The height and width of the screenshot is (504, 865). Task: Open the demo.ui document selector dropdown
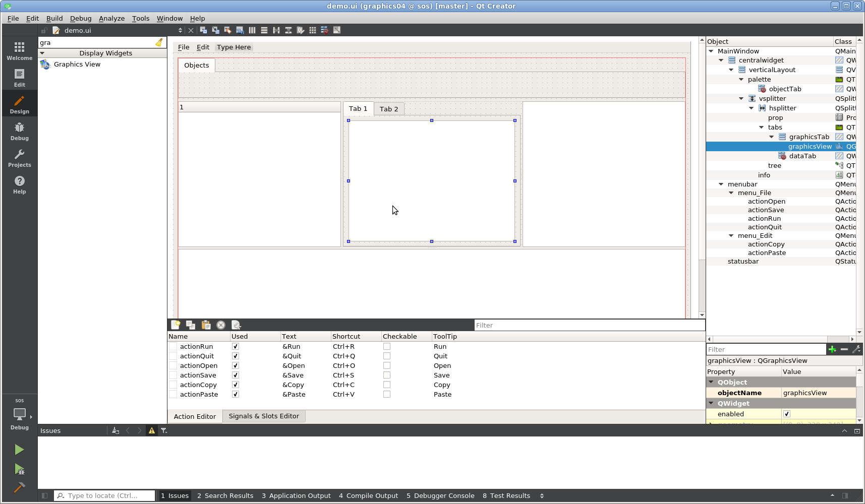pyautogui.click(x=180, y=30)
